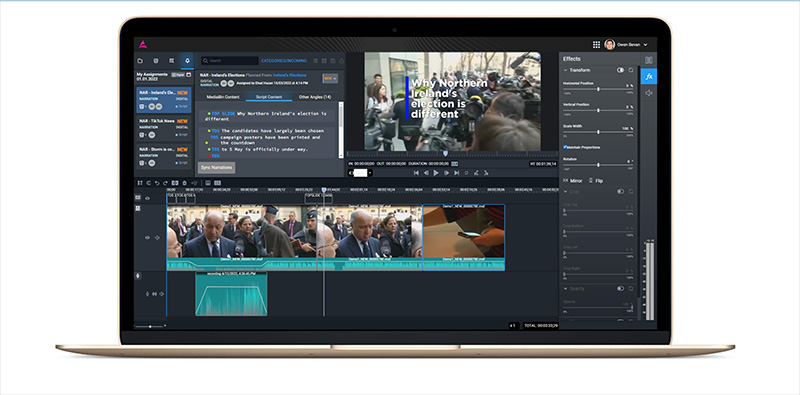Open the list search icon tab
The height and width of the screenshot is (395, 800).
pos(171,60)
